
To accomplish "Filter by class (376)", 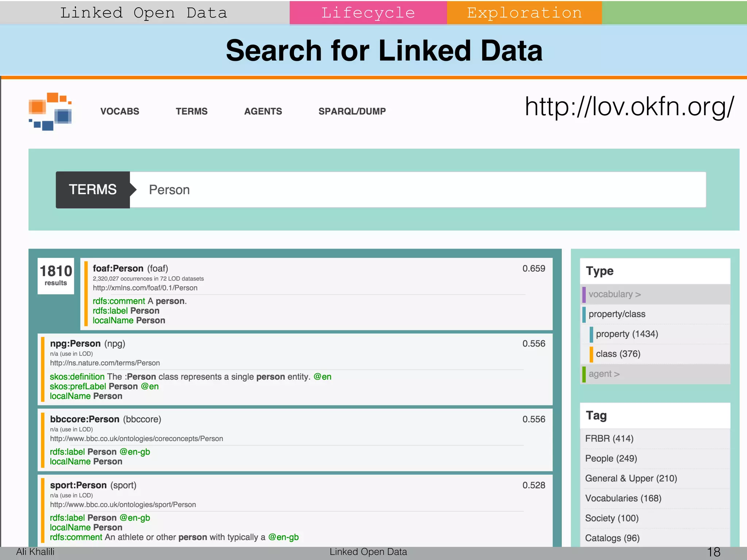I will pos(618,354).
